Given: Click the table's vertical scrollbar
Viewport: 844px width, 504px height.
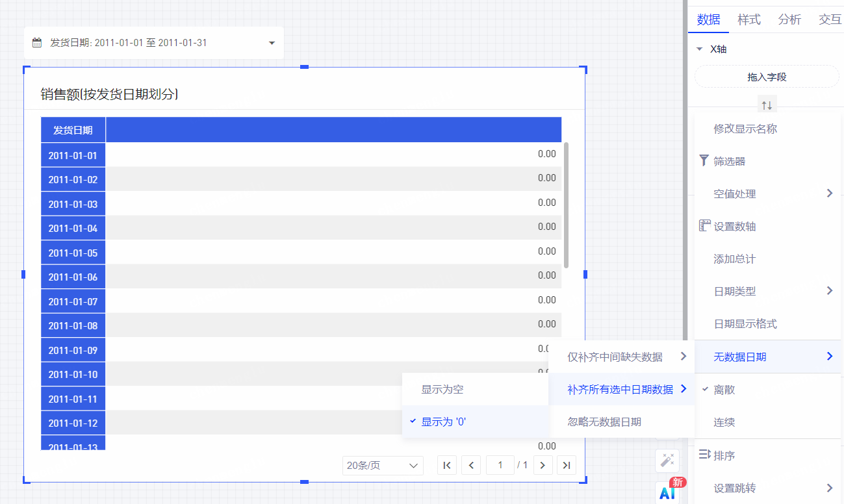Looking at the screenshot, I should point(566,205).
